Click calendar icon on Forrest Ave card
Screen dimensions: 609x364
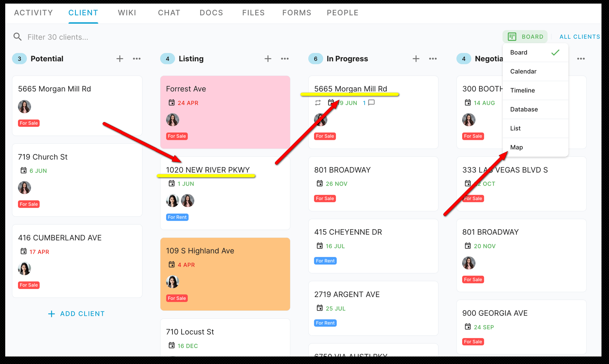(171, 103)
